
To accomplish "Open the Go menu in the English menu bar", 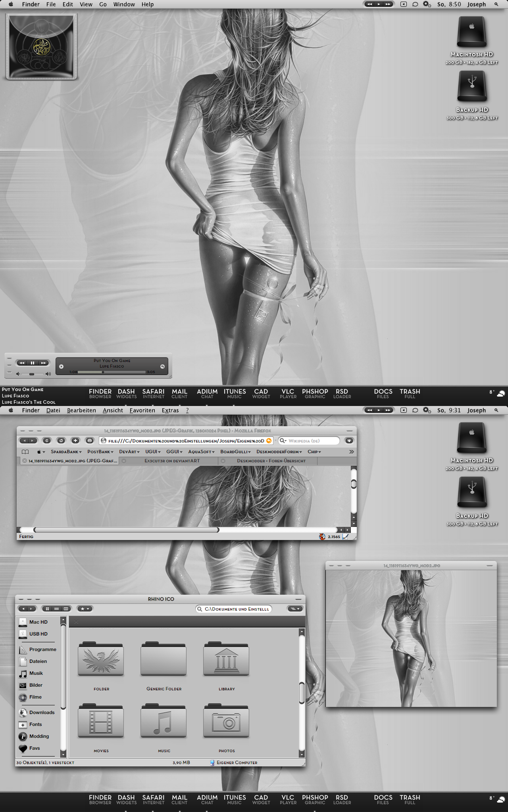I will 103,4.
